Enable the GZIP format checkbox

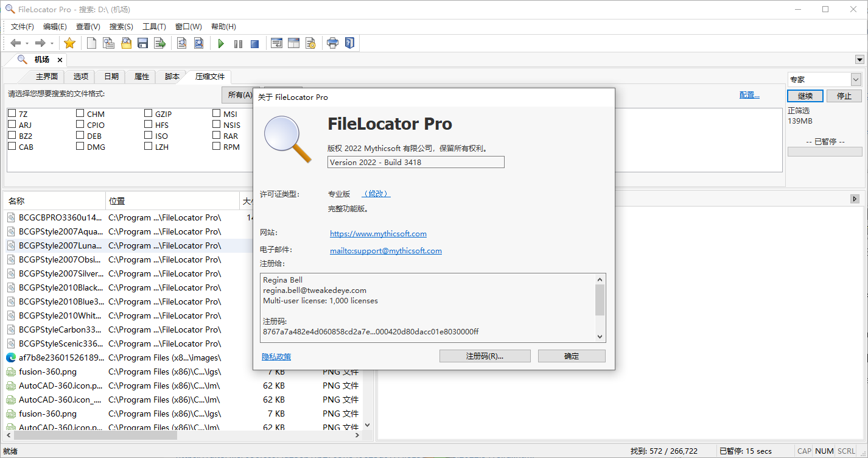tap(148, 113)
